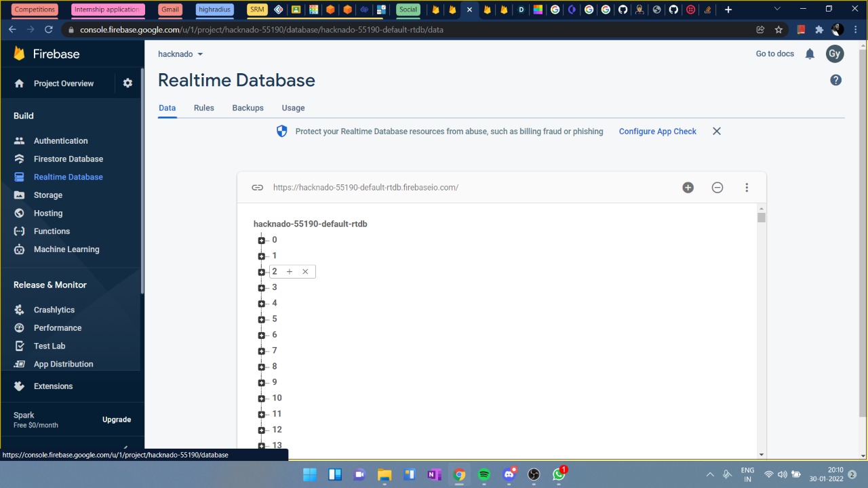Click the Gmail bookmark tab group
The image size is (868, 488).
click(171, 9)
